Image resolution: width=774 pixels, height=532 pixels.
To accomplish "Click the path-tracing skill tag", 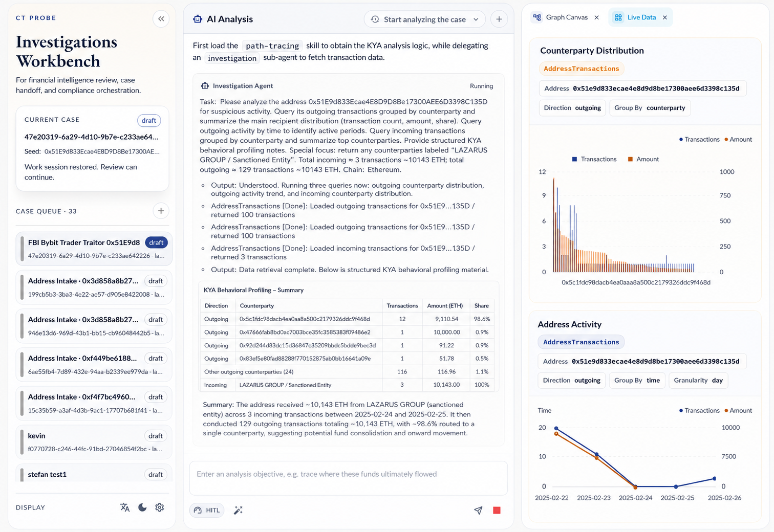I will pyautogui.click(x=272, y=46).
